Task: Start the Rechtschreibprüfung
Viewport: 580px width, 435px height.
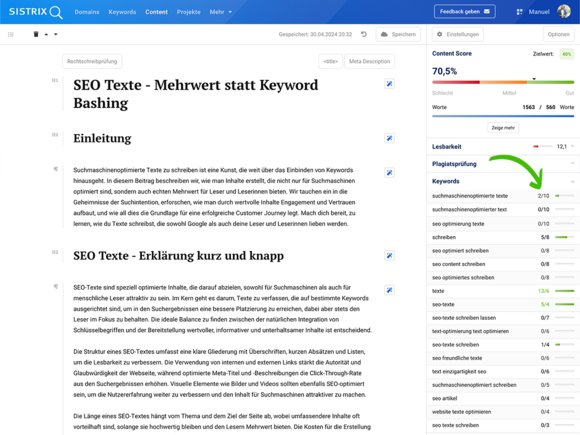Action: tap(92, 61)
